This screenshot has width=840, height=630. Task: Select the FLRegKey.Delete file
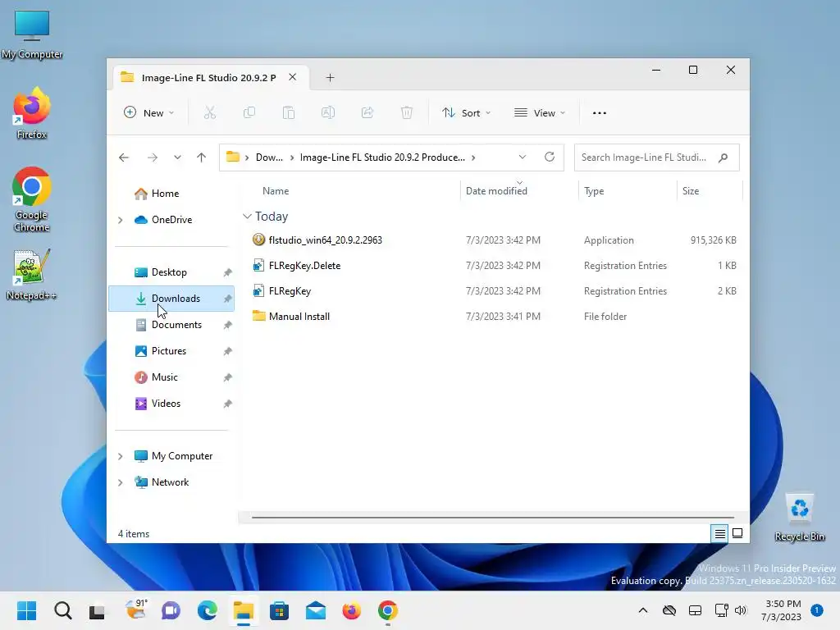493,266
